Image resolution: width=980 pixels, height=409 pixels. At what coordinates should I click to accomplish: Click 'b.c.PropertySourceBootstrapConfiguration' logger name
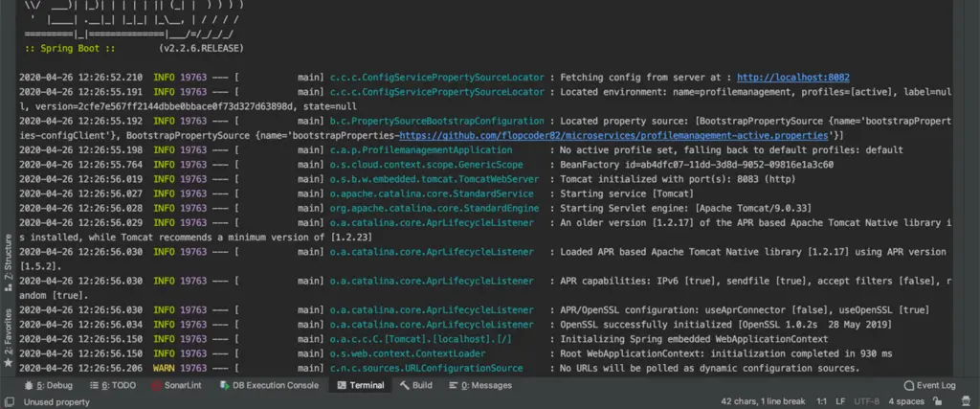(436, 121)
